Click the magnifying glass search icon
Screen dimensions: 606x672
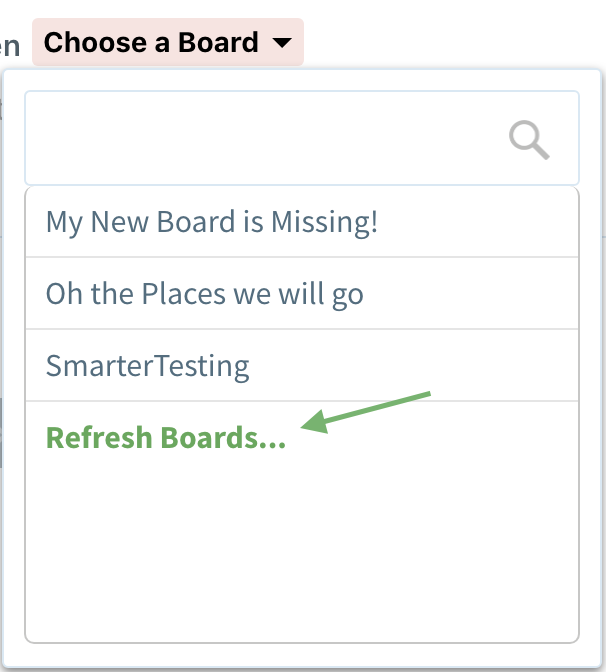[x=529, y=139]
